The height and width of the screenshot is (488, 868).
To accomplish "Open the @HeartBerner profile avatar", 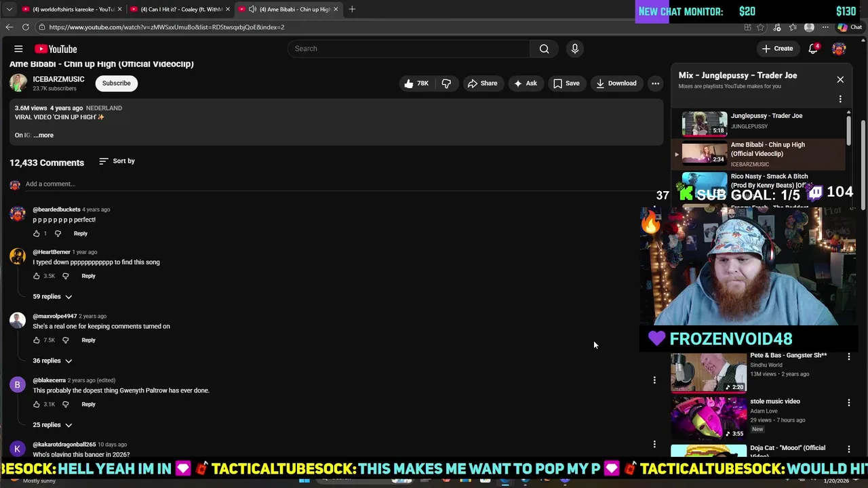I will 18,256.
